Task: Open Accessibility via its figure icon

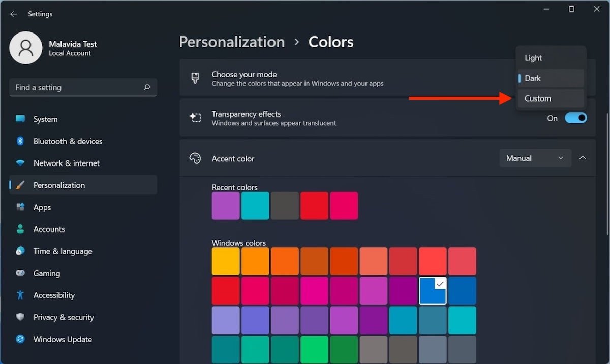Action: 20,295
